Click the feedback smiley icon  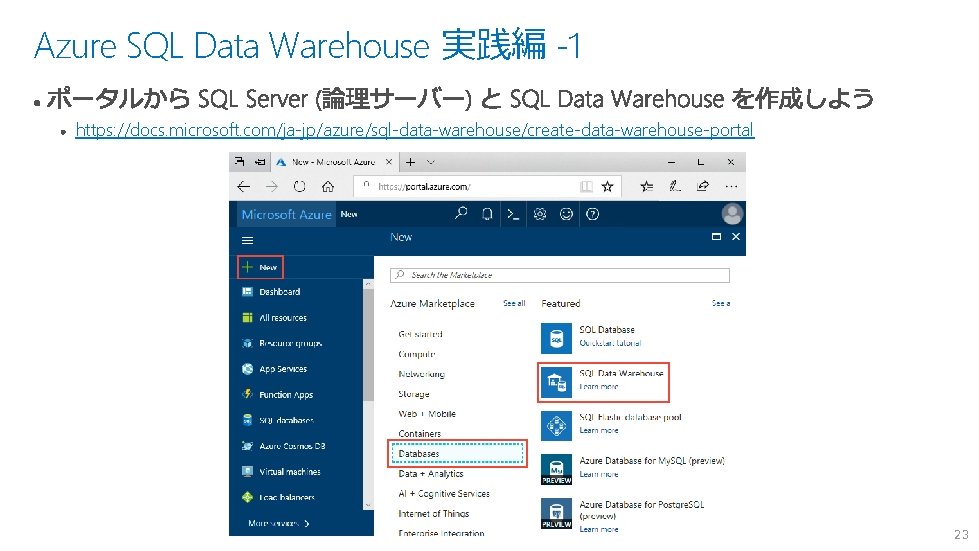[566, 214]
